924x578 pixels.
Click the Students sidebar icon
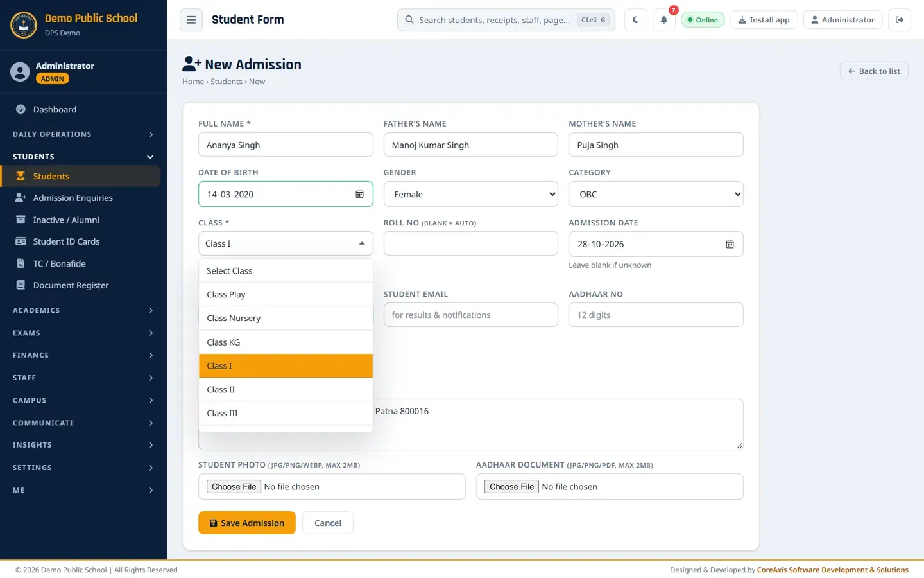21,176
